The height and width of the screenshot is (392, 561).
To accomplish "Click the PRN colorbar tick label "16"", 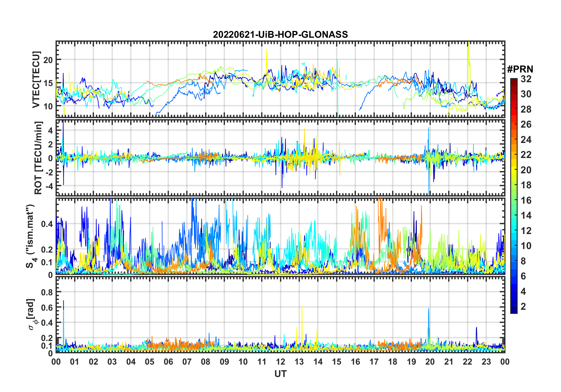I will [526, 200].
